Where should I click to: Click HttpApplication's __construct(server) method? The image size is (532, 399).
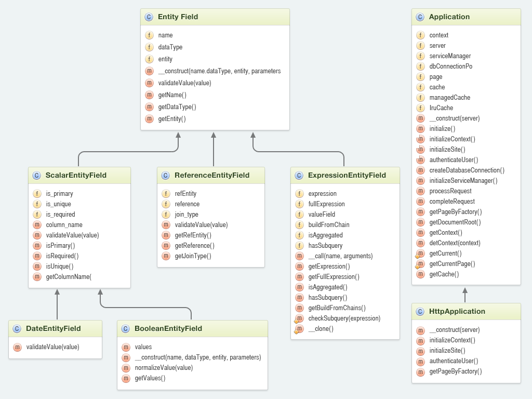pos(455,330)
